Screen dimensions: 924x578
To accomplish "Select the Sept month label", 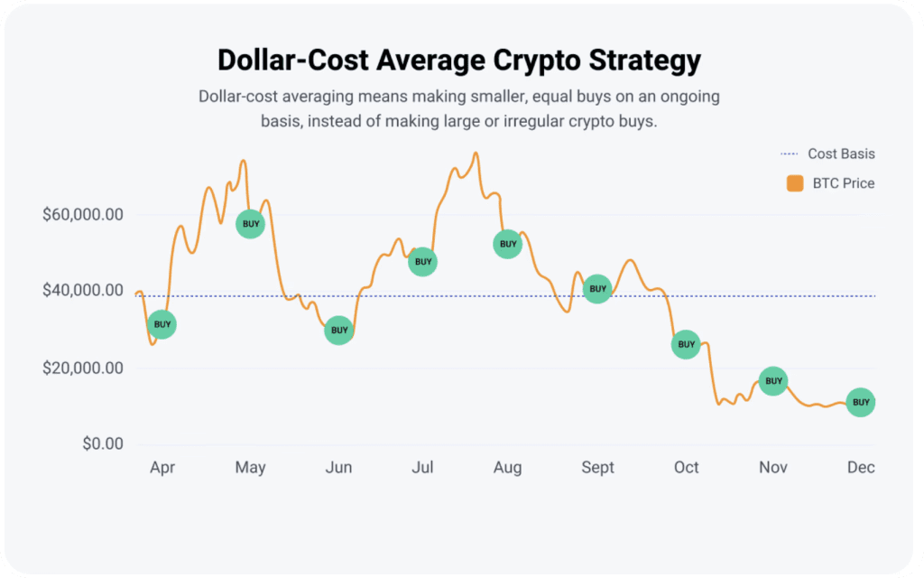I will (x=597, y=467).
